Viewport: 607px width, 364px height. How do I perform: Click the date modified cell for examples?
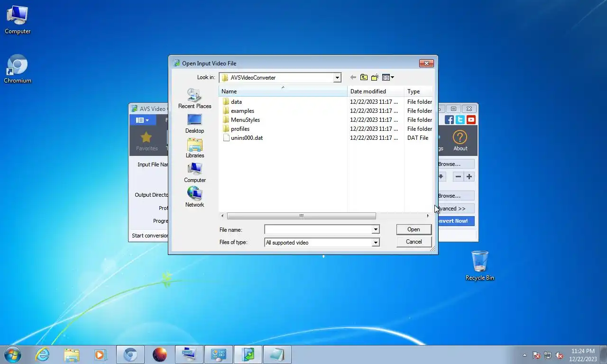[x=374, y=111]
